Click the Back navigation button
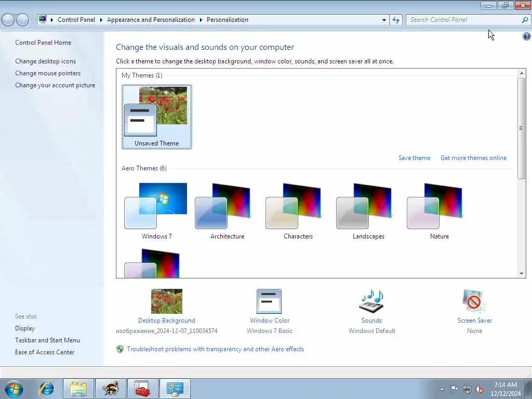Screen dimensions: 532x399 [8, 20]
